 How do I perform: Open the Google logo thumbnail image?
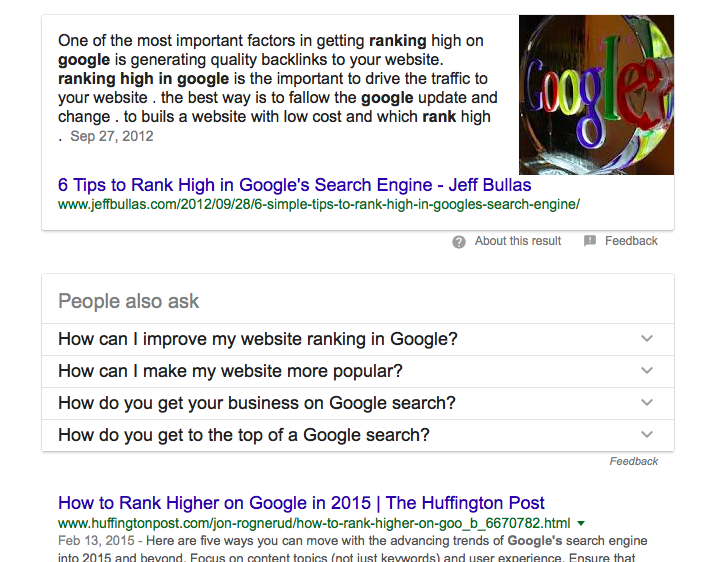596,95
